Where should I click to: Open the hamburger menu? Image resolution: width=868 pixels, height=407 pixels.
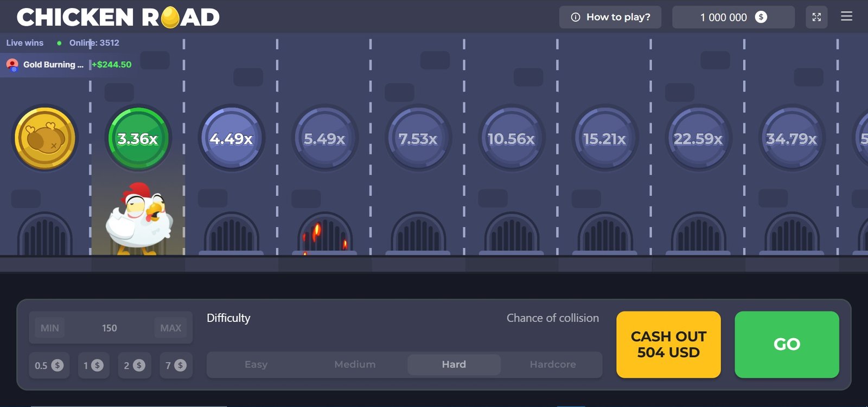[846, 17]
